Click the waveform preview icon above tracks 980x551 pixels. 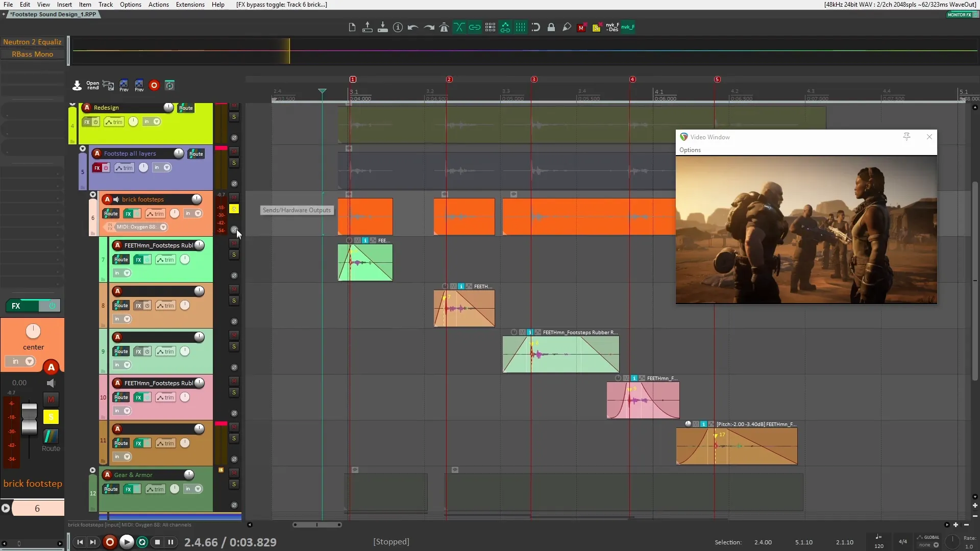tap(108, 86)
